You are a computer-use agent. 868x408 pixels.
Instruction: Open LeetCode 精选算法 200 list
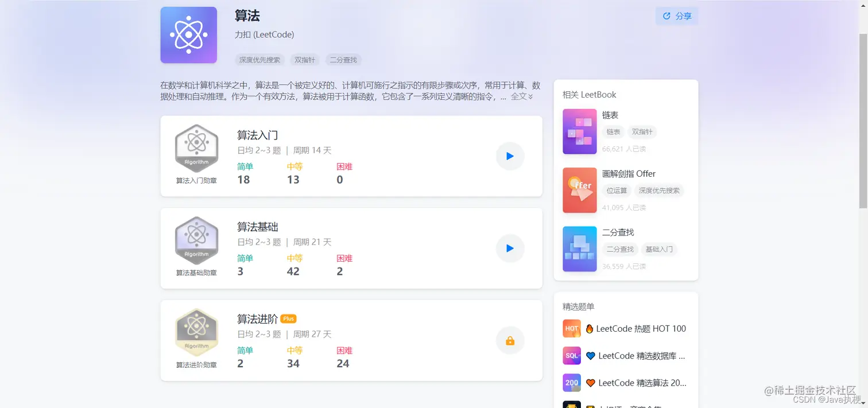(x=636, y=383)
